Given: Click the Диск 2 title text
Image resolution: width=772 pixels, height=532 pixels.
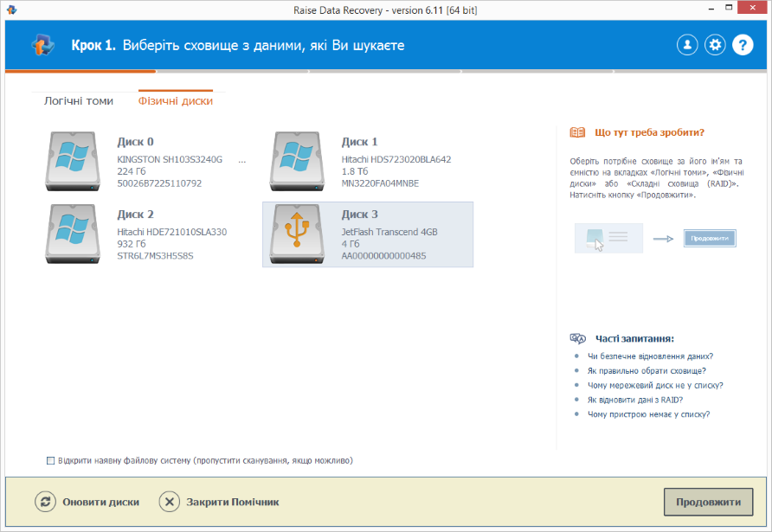Looking at the screenshot, I should [135, 215].
